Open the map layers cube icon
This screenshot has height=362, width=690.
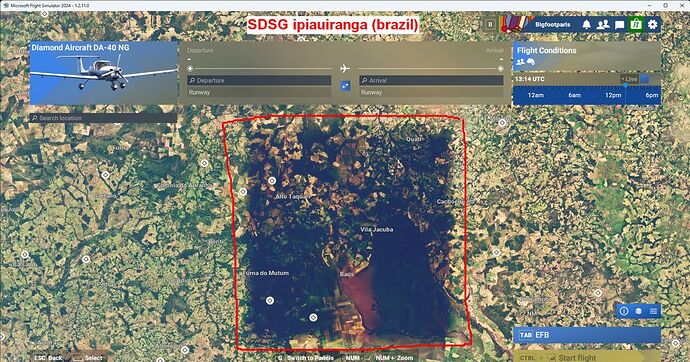[639, 311]
